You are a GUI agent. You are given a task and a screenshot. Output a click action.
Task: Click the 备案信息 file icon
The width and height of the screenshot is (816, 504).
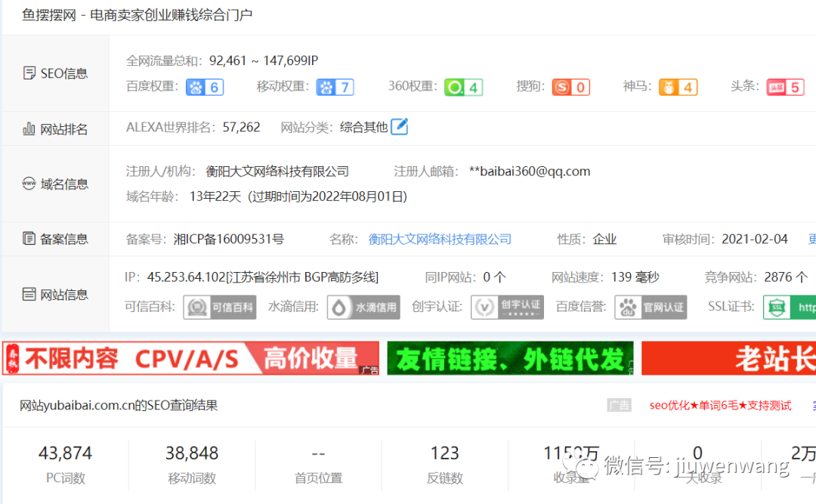pos(29,239)
